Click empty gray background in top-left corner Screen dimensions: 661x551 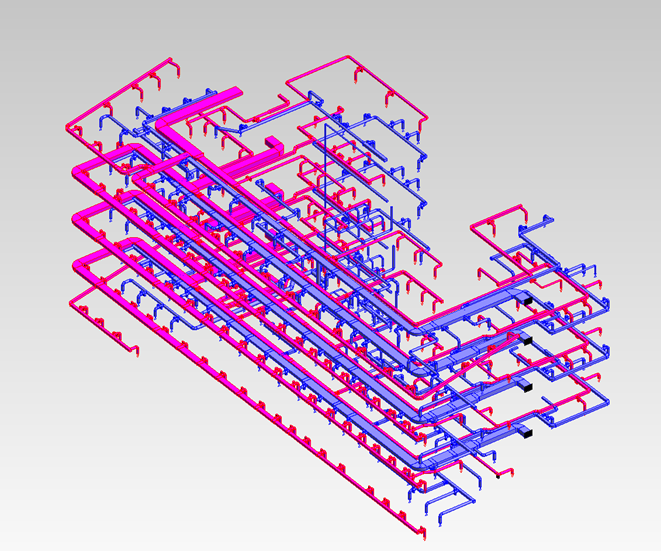pyautogui.click(x=30, y=30)
